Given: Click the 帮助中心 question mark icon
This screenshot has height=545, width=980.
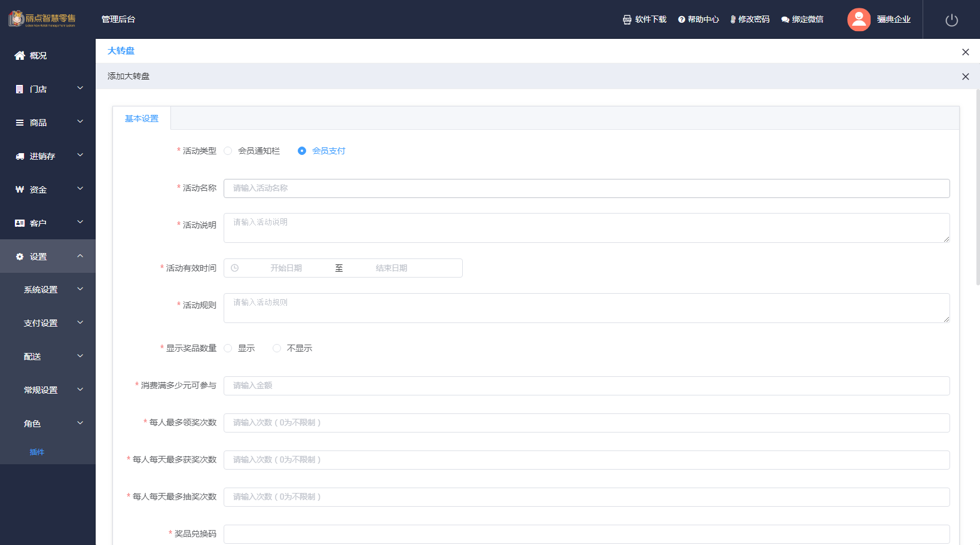Looking at the screenshot, I should (x=682, y=20).
